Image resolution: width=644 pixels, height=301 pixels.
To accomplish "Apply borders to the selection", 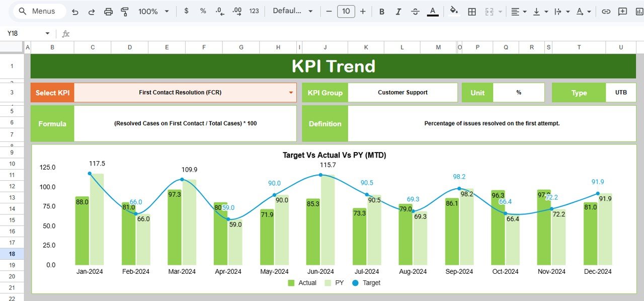I will [x=471, y=11].
